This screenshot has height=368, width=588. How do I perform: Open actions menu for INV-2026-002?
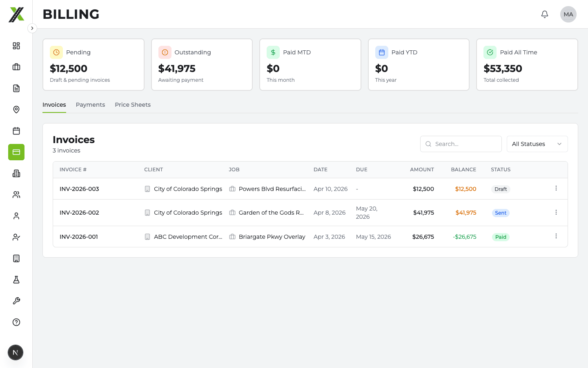556,212
